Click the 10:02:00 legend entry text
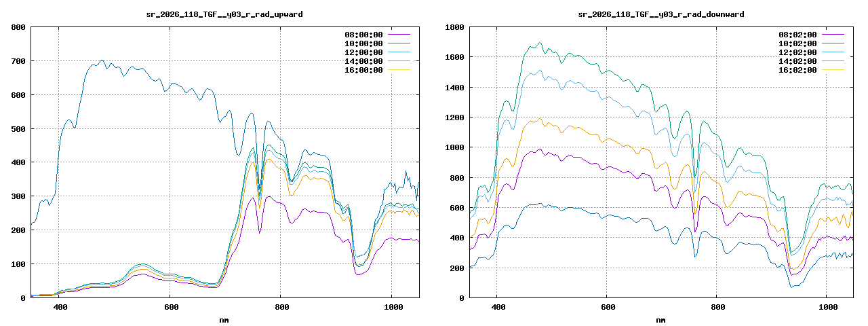The height and width of the screenshot is (326, 868). [797, 43]
